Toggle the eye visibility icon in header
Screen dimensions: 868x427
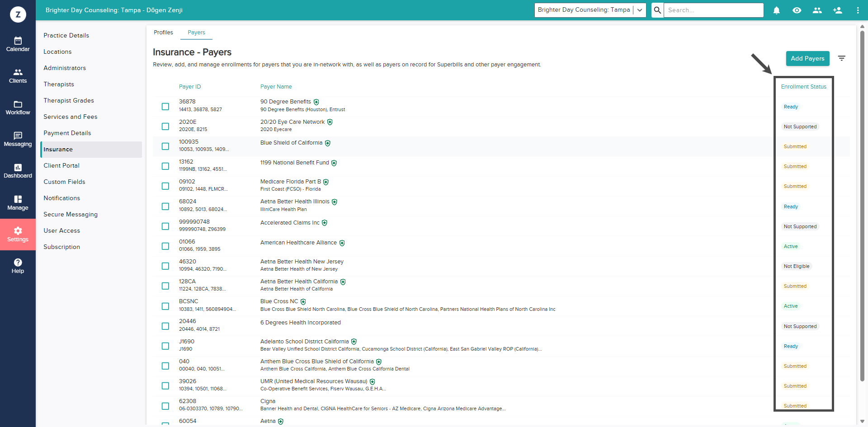pos(797,10)
